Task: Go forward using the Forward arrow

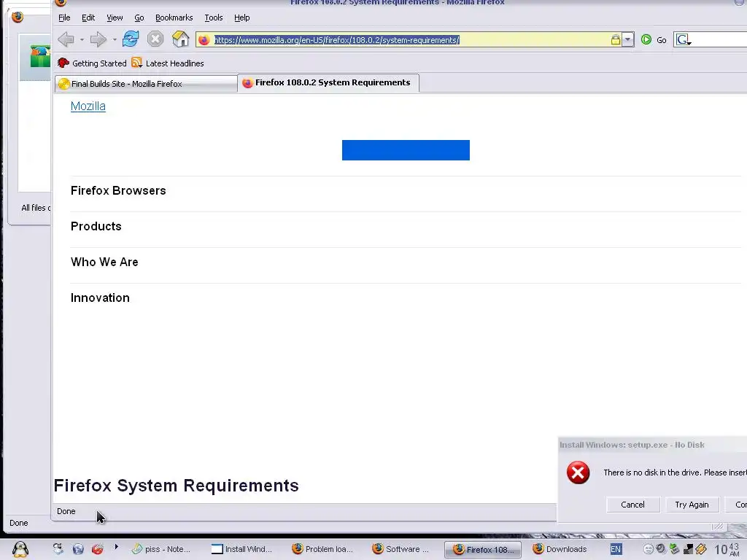Action: 98,39
